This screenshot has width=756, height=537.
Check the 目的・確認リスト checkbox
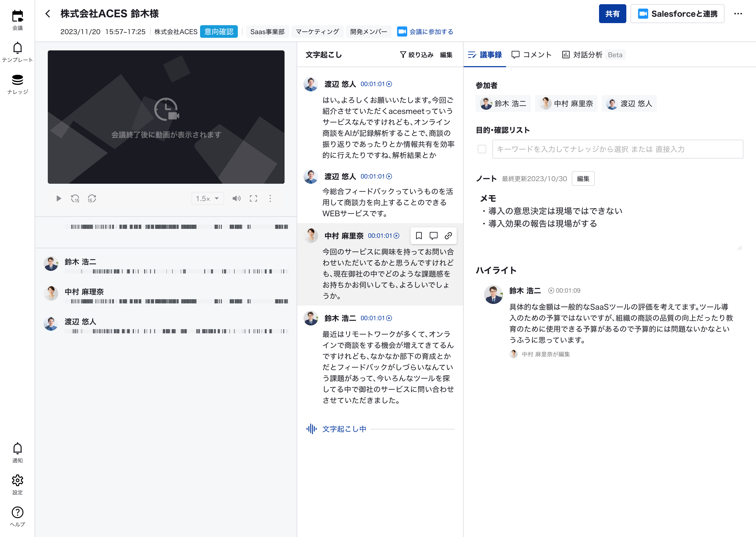pyautogui.click(x=482, y=149)
